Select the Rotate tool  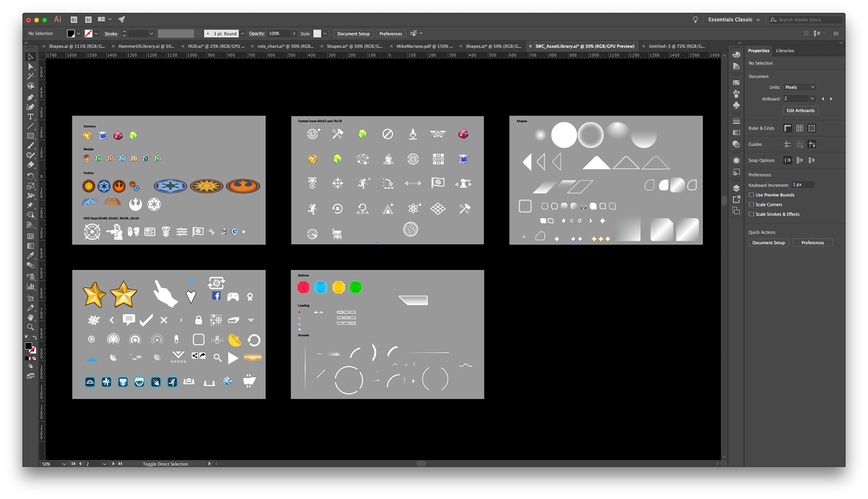tap(30, 176)
